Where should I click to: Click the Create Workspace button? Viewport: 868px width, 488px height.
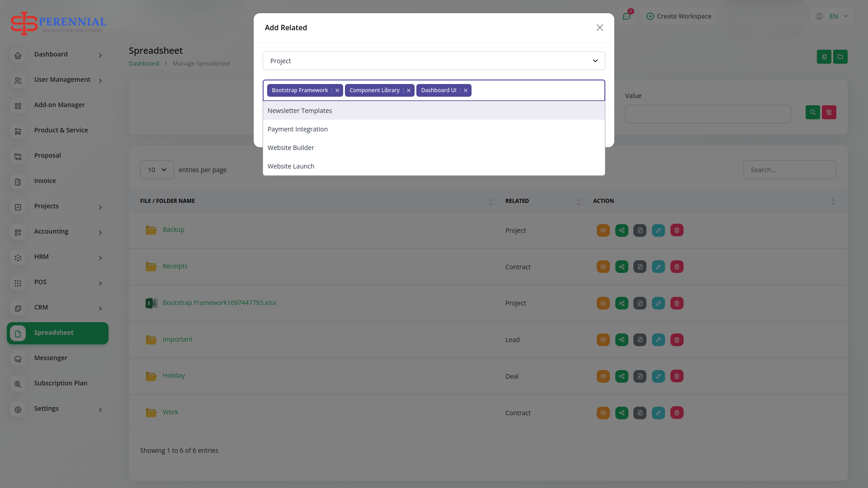click(679, 16)
